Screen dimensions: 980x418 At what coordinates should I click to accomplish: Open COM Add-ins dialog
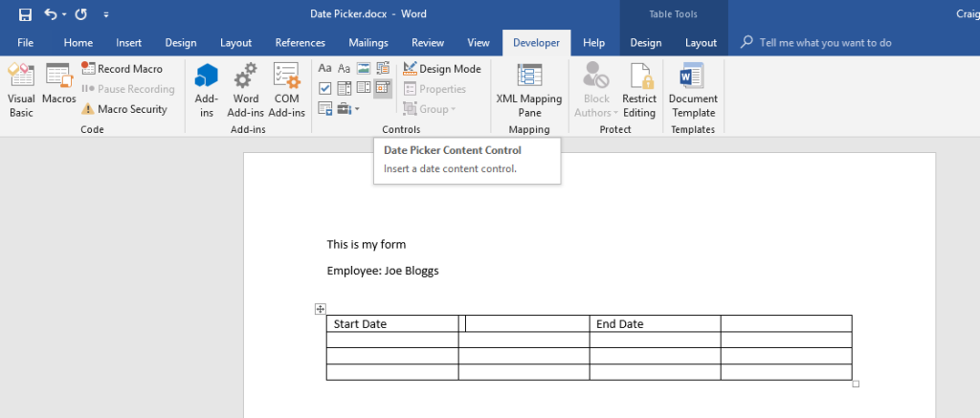point(286,90)
